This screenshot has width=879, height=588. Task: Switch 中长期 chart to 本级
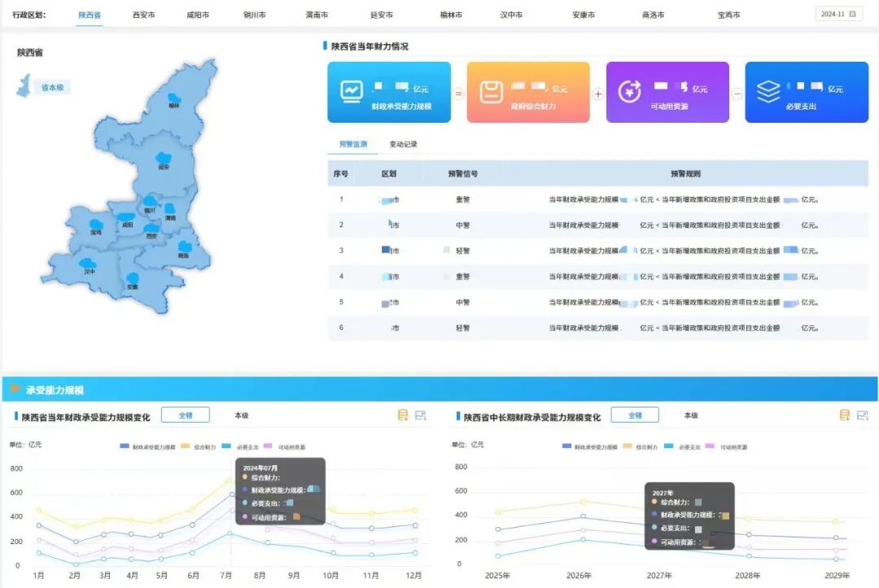(691, 415)
